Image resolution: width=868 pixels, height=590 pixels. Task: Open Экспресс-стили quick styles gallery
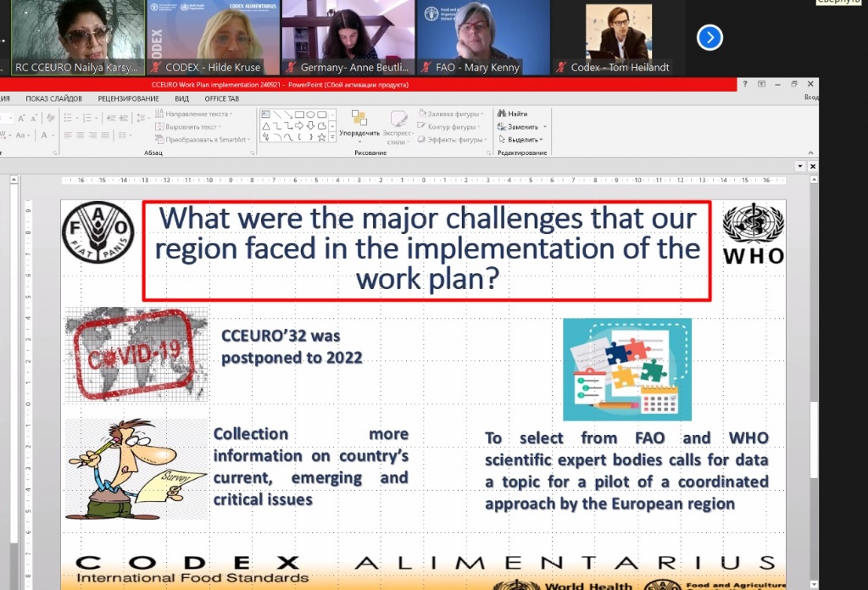(398, 127)
